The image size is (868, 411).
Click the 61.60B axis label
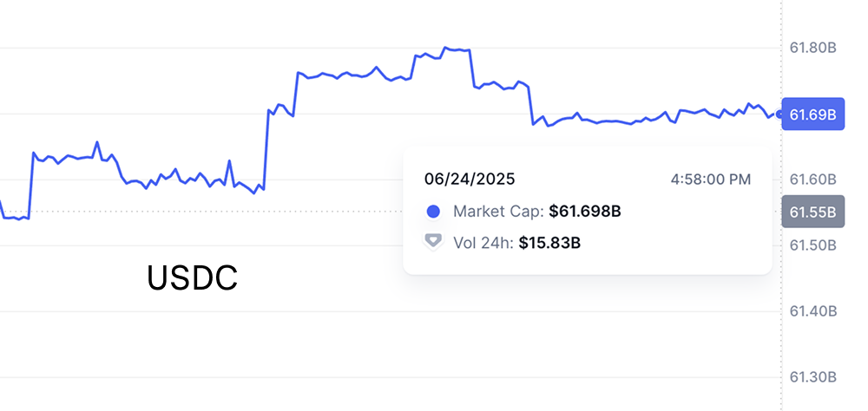[812, 179]
